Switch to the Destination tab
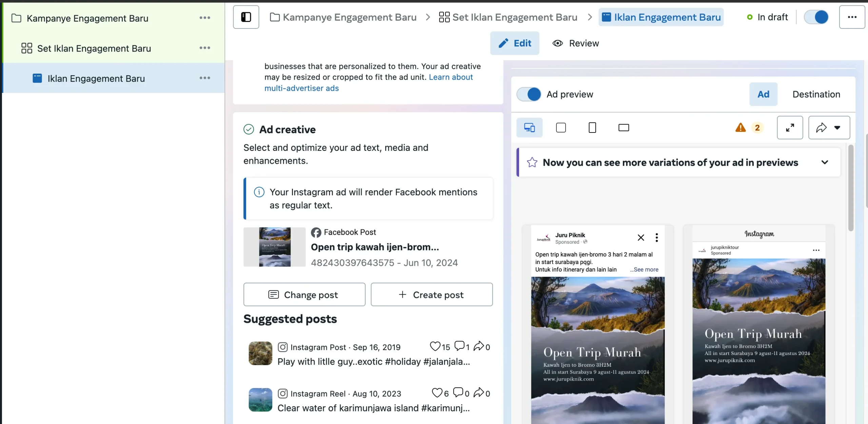 (816, 94)
